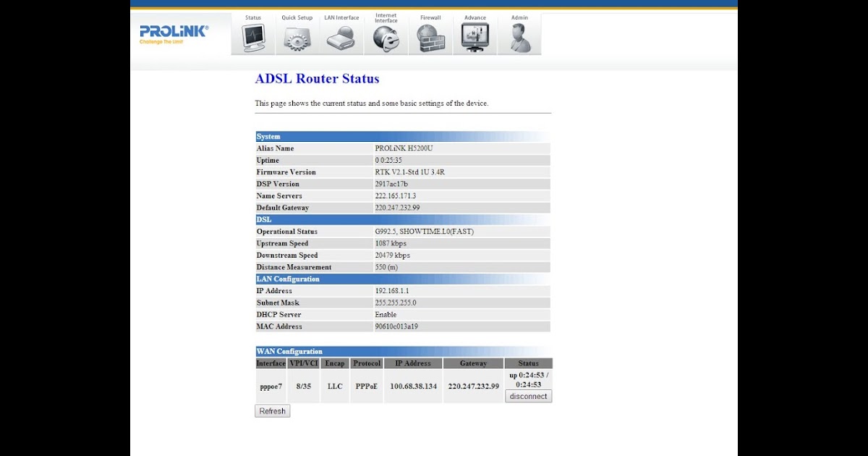Open the Firewall brick wall icon
This screenshot has width=868, height=456.
click(x=430, y=38)
